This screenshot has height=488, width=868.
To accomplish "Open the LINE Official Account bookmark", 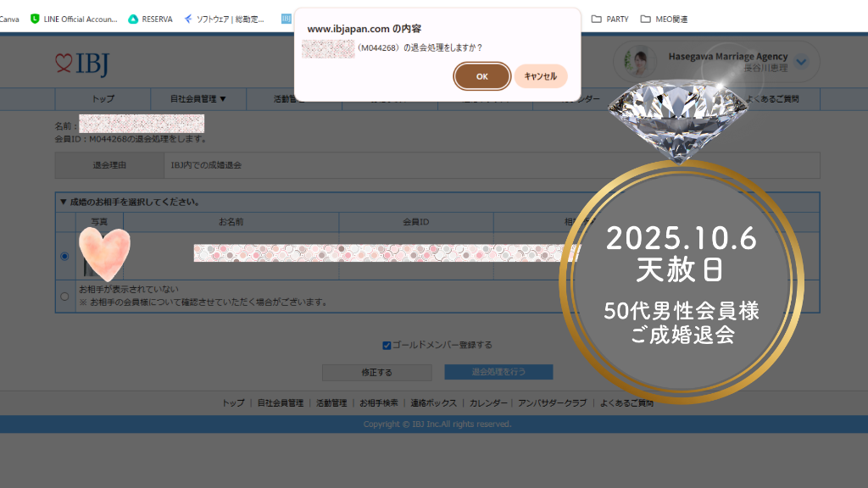I will point(73,19).
